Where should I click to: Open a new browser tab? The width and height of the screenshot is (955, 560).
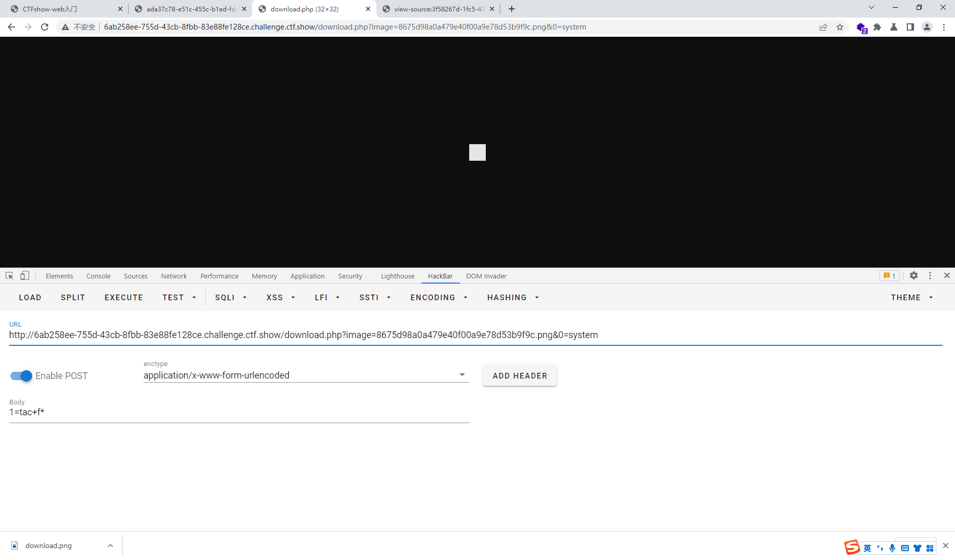pos(512,9)
